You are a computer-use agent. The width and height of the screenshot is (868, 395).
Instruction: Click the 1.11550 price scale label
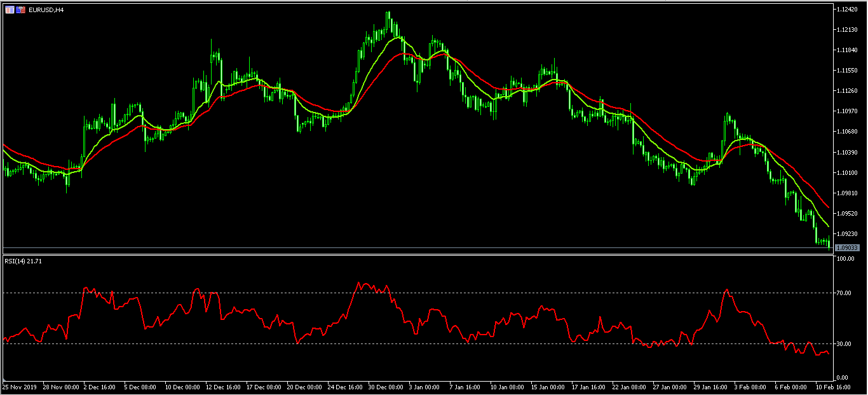click(847, 71)
